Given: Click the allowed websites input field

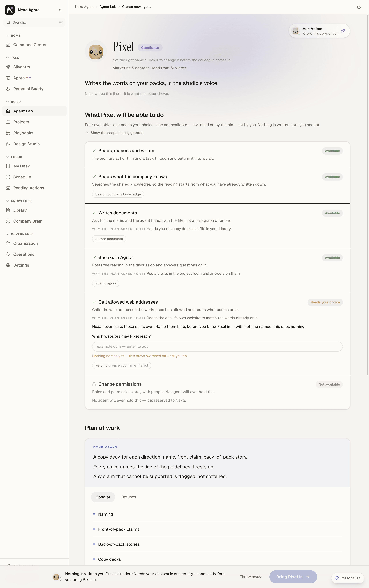Looking at the screenshot, I should 217,346.
